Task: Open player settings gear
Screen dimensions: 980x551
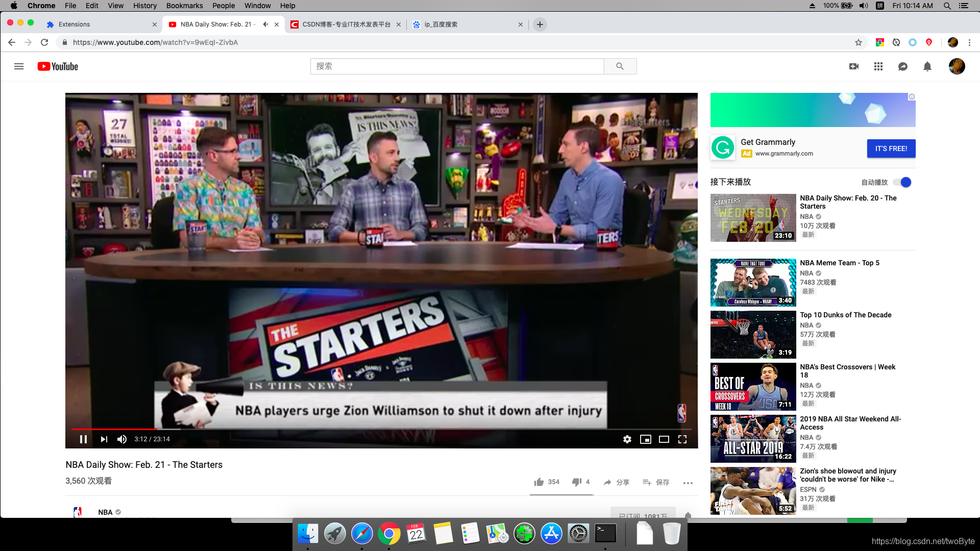Action: point(627,439)
